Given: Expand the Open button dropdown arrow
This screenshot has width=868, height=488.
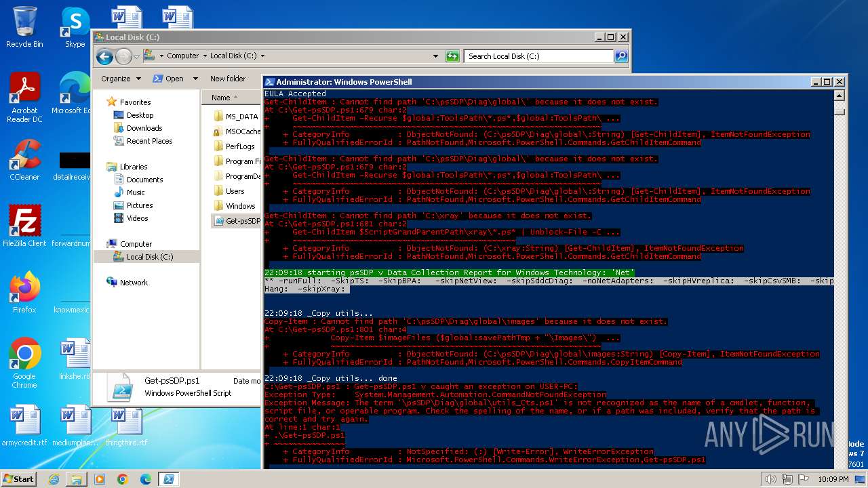Looking at the screenshot, I should pos(195,79).
